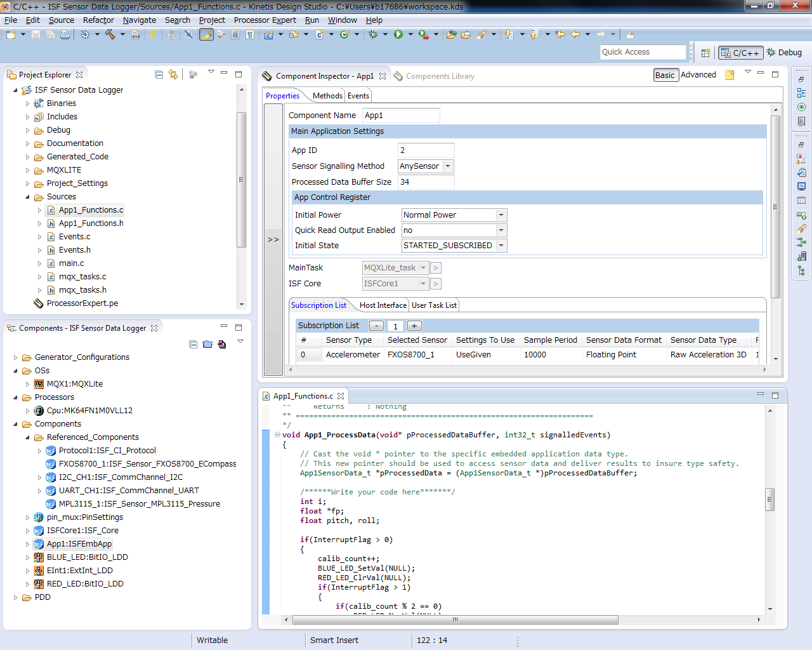Select the Advanced view mode button

pos(698,75)
